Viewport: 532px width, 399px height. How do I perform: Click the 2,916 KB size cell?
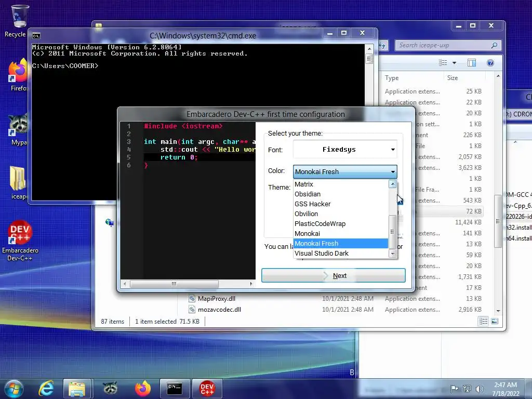(470, 310)
